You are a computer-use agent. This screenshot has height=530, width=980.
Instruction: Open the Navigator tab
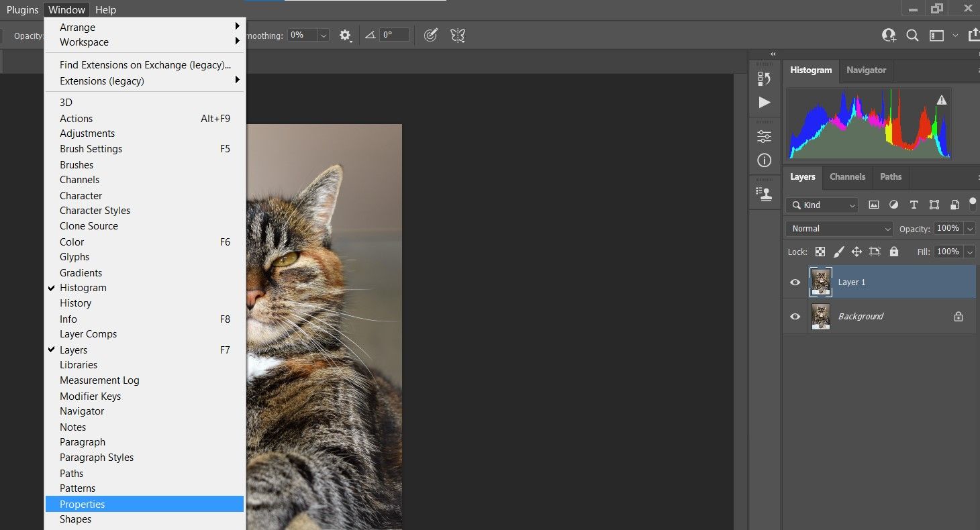coord(866,70)
